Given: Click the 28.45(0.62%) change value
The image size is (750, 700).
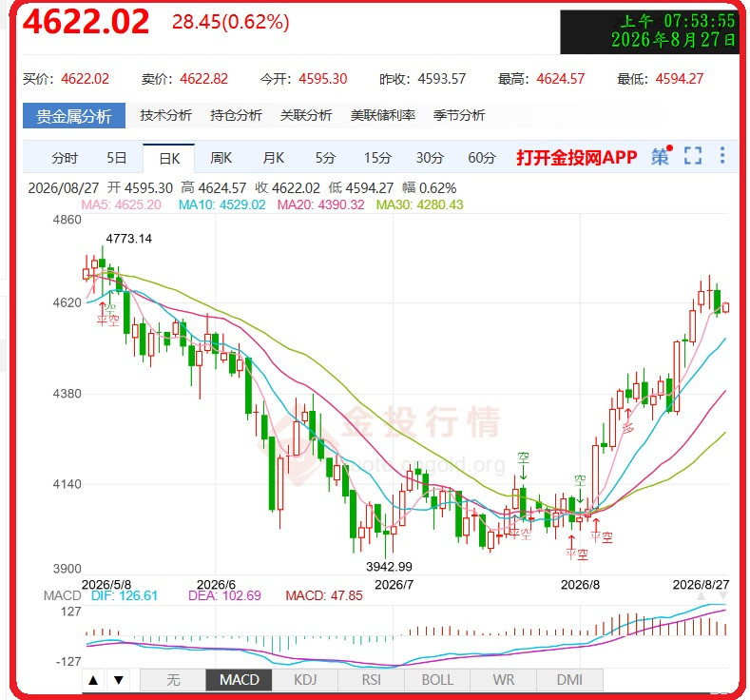Looking at the screenshot, I should click(231, 22).
